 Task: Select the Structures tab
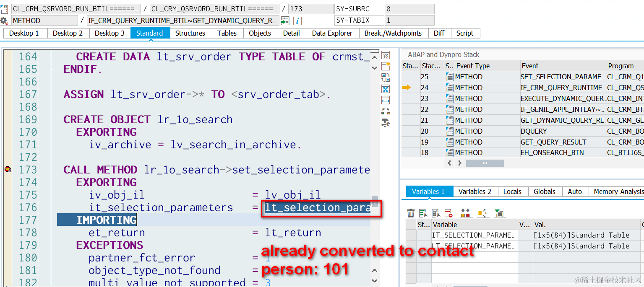190,33
